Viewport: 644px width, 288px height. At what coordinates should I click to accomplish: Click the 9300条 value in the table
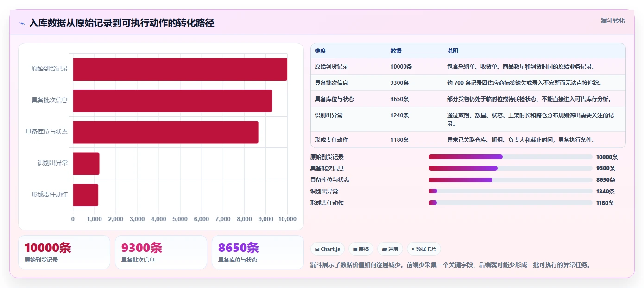pyautogui.click(x=399, y=83)
